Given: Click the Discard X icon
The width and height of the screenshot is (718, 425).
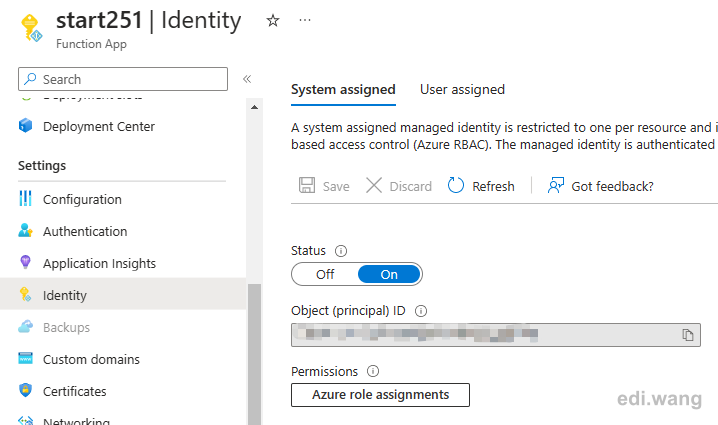Looking at the screenshot, I should [x=374, y=185].
